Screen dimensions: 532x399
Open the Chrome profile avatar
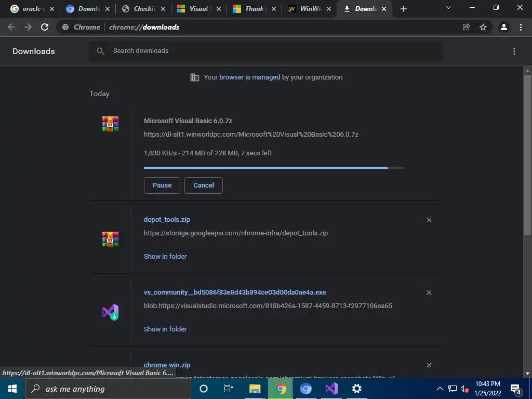[504, 27]
